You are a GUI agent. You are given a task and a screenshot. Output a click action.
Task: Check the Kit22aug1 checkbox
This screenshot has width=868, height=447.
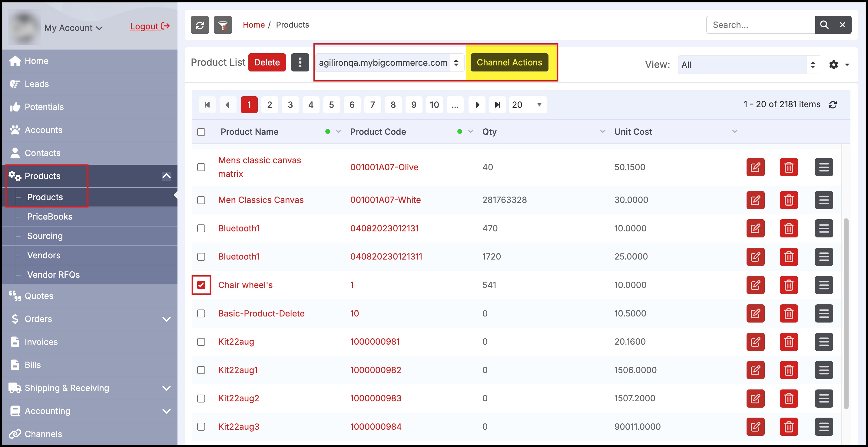201,370
